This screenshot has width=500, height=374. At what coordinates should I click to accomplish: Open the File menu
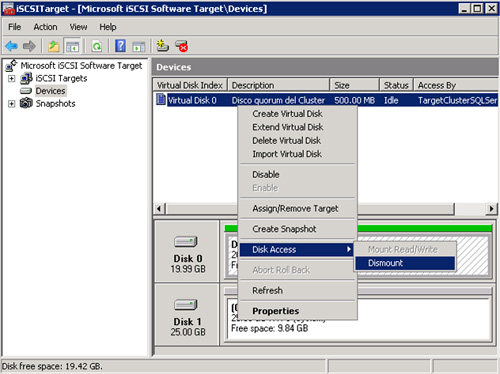tap(15, 27)
